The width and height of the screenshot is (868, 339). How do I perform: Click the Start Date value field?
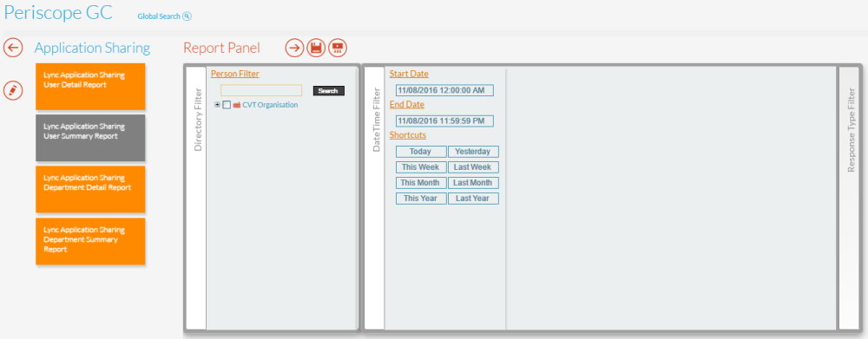(444, 90)
